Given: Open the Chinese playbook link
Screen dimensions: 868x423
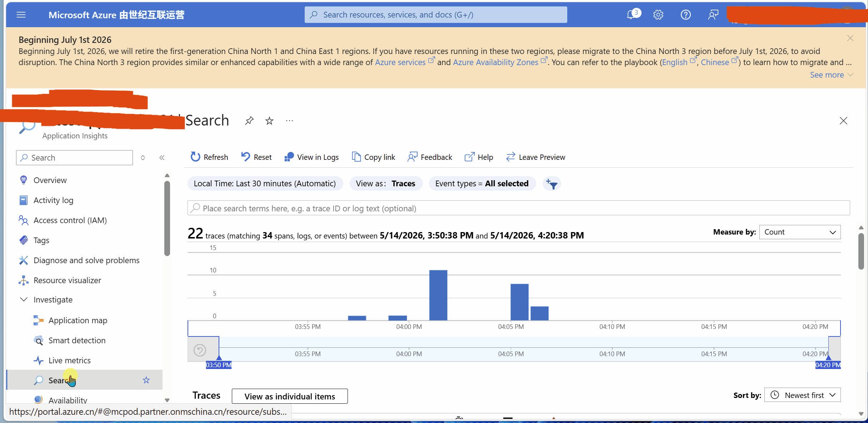Looking at the screenshot, I should coord(715,62).
